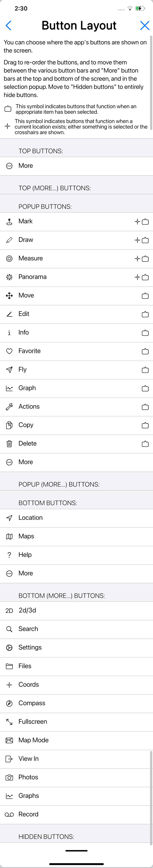This screenshot has width=153, height=868.
Task: Click the selection symbol on Edit row
Action: (x=145, y=315)
